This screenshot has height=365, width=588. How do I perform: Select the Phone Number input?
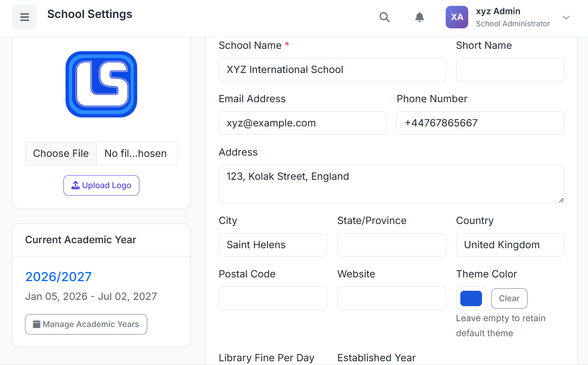click(480, 123)
